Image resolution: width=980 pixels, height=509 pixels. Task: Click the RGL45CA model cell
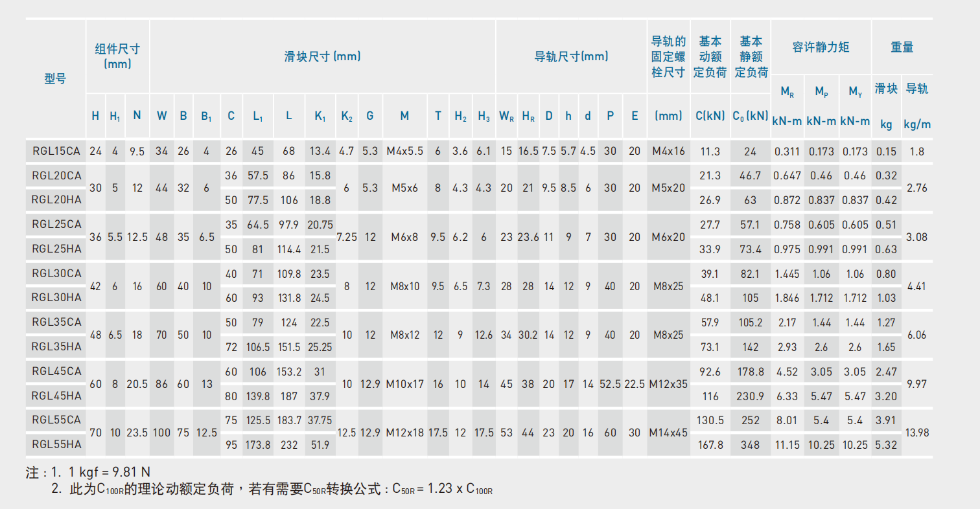coord(56,372)
